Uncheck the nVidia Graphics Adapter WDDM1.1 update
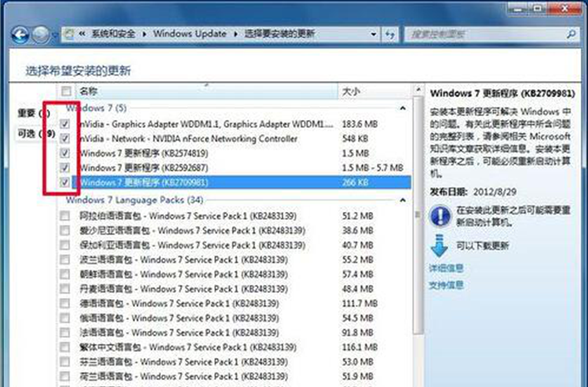 pyautogui.click(x=64, y=124)
